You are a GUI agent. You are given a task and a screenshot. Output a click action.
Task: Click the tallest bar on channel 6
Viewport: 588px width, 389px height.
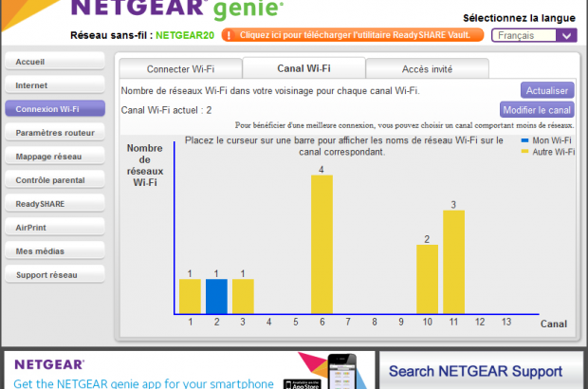coord(322,245)
